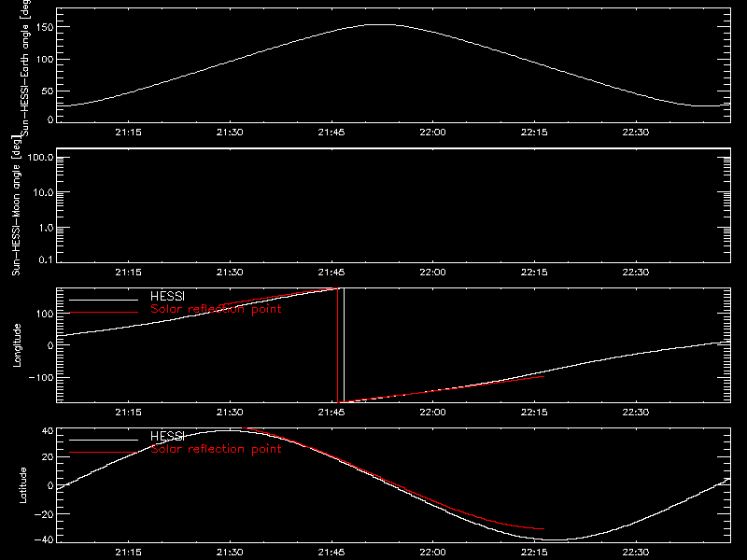
Task: Click the -100 tick on Longitude plot
Action: (x=41, y=378)
